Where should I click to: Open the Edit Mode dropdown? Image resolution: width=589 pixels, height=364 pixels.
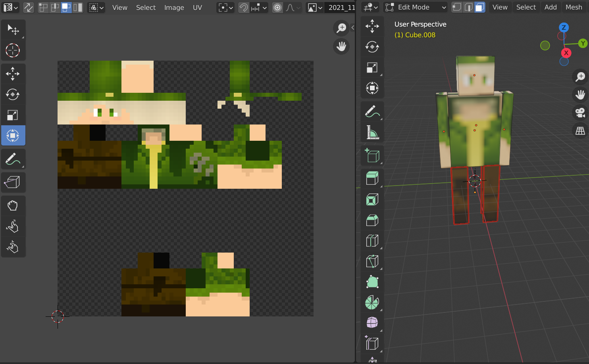(416, 7)
